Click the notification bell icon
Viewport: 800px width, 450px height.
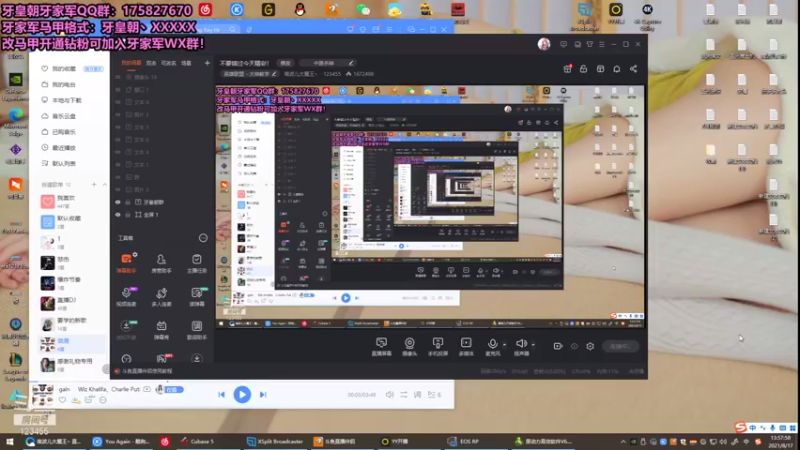pos(617,69)
